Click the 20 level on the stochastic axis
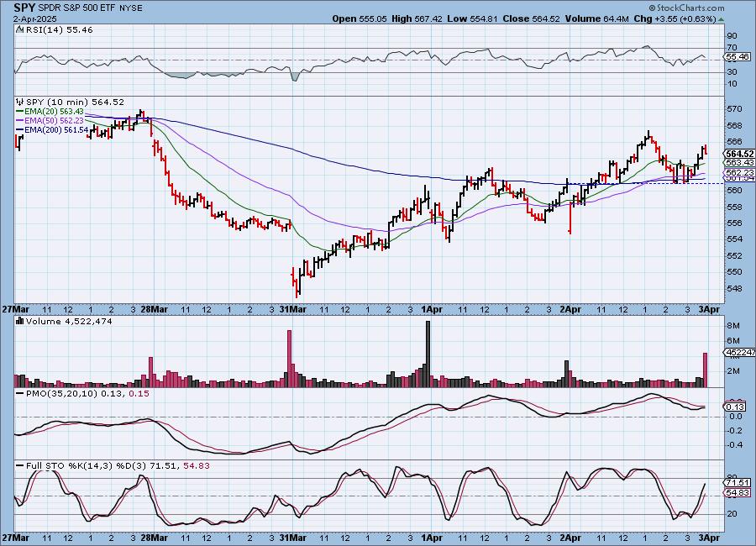 [x=732, y=514]
